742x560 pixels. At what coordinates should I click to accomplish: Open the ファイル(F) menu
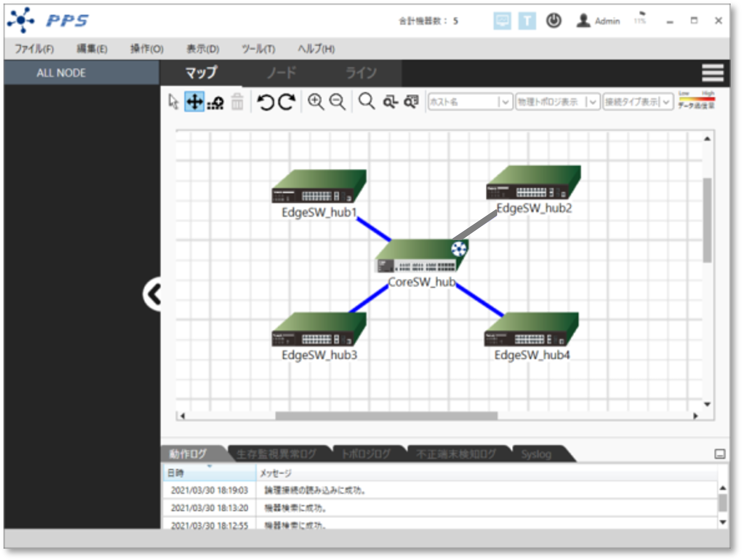pyautogui.click(x=34, y=49)
